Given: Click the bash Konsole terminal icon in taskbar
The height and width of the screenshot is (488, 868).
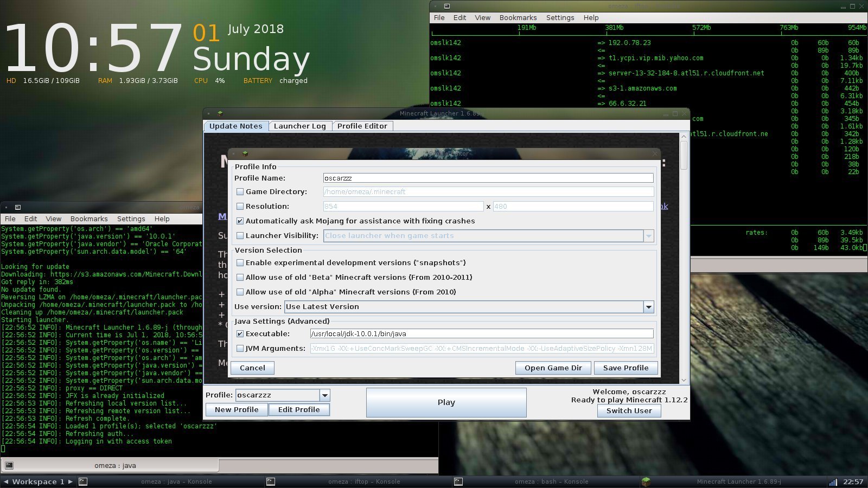Looking at the screenshot, I should click(x=458, y=481).
